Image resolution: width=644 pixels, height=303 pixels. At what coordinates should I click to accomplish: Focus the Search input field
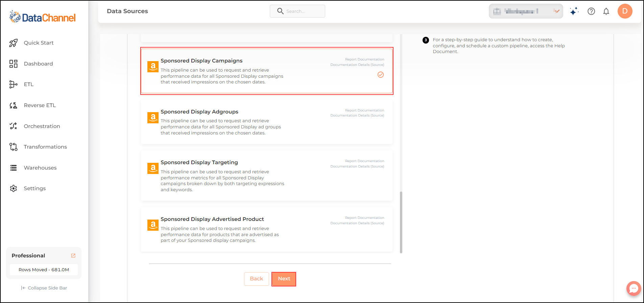point(297,11)
